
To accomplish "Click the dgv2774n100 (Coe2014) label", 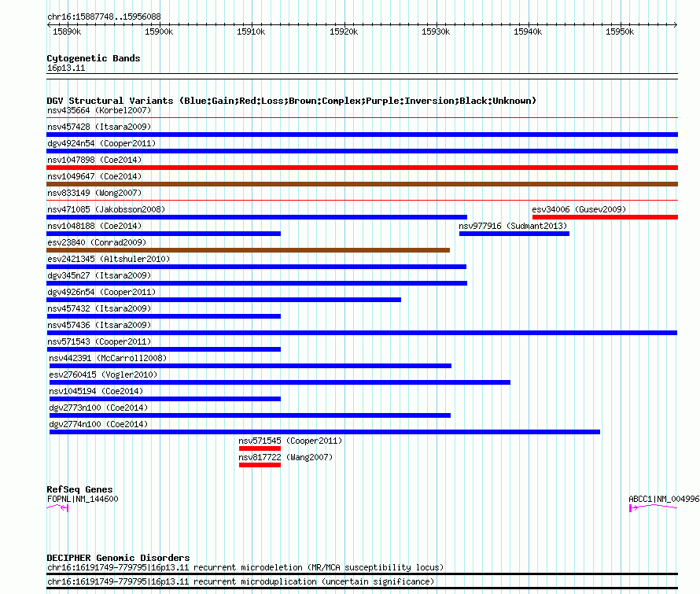I will coord(98,424).
